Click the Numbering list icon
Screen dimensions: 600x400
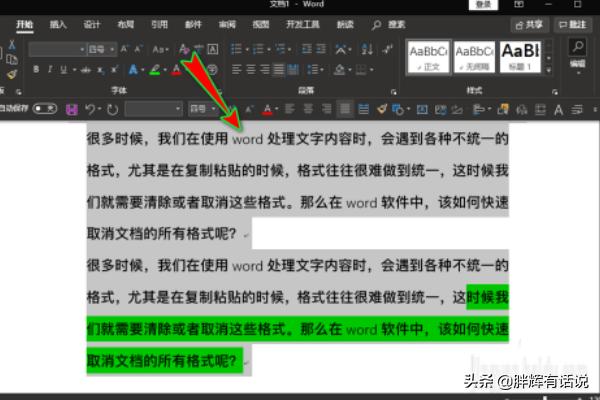(258, 49)
